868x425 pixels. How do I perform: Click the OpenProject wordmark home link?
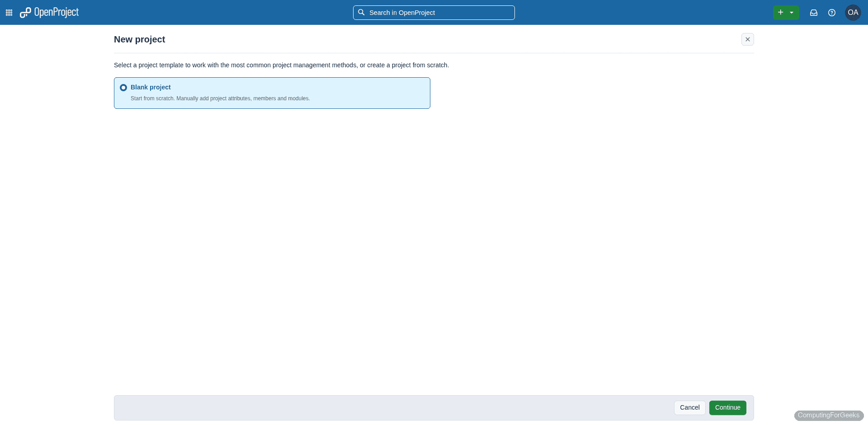pos(57,13)
